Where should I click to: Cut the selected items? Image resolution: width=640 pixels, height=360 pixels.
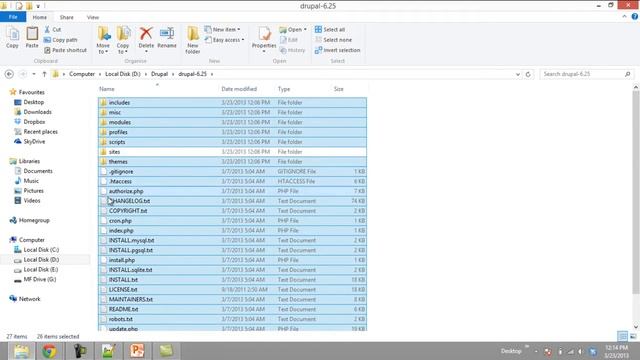click(53, 29)
